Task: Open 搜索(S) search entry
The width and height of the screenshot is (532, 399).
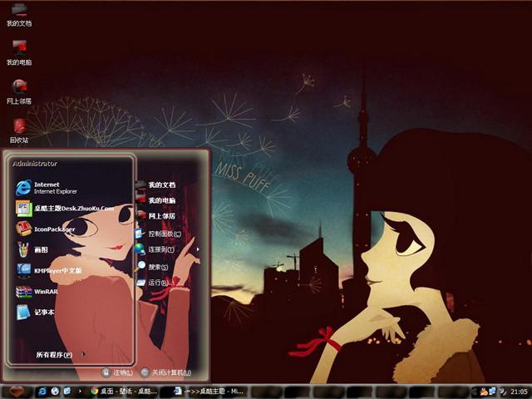Action: 152,267
